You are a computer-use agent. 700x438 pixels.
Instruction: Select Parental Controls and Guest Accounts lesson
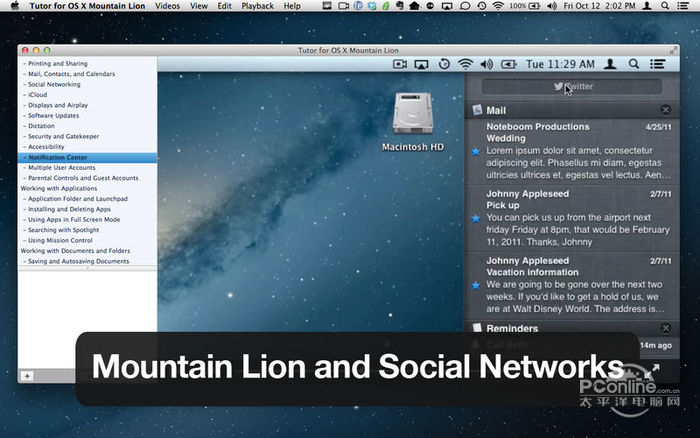(x=83, y=178)
